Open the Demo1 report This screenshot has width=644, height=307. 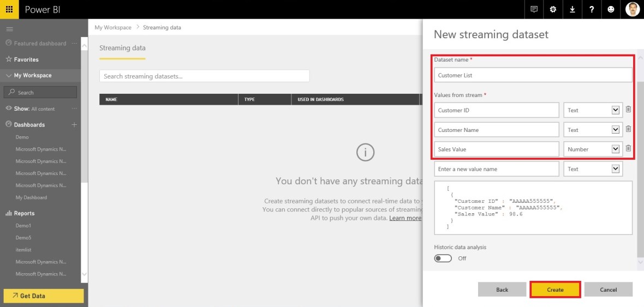[23, 226]
